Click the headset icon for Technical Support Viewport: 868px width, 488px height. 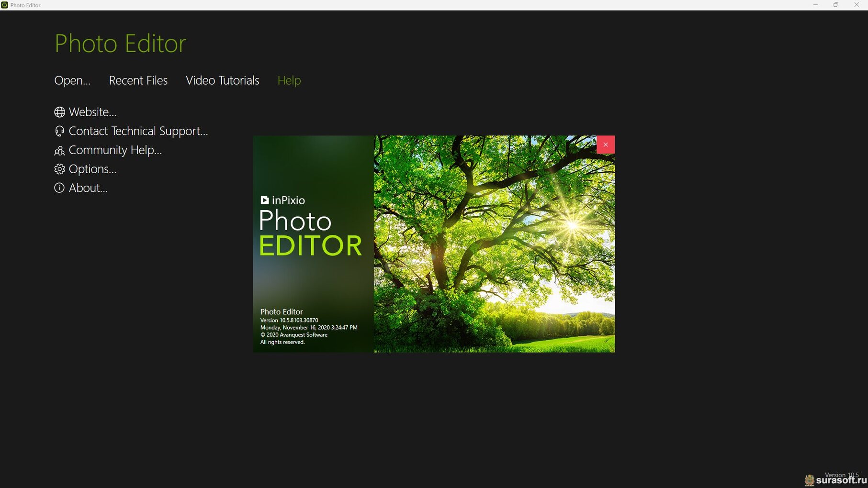pos(59,131)
